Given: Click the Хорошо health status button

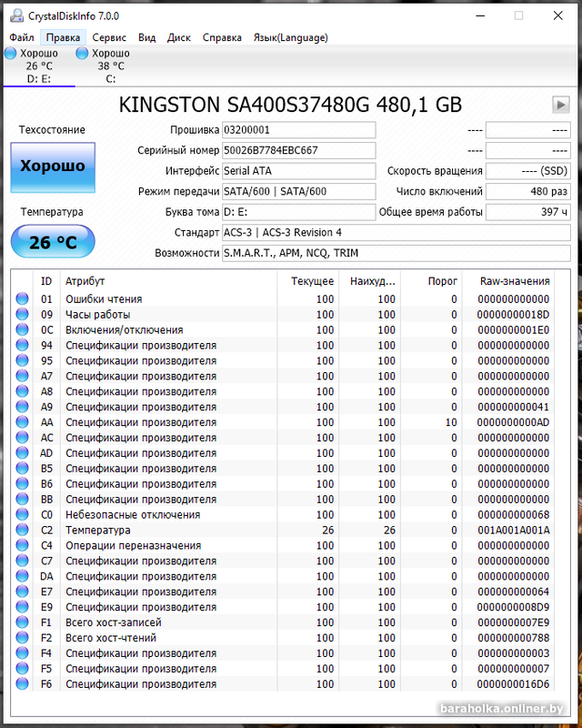Looking at the screenshot, I should click(53, 167).
